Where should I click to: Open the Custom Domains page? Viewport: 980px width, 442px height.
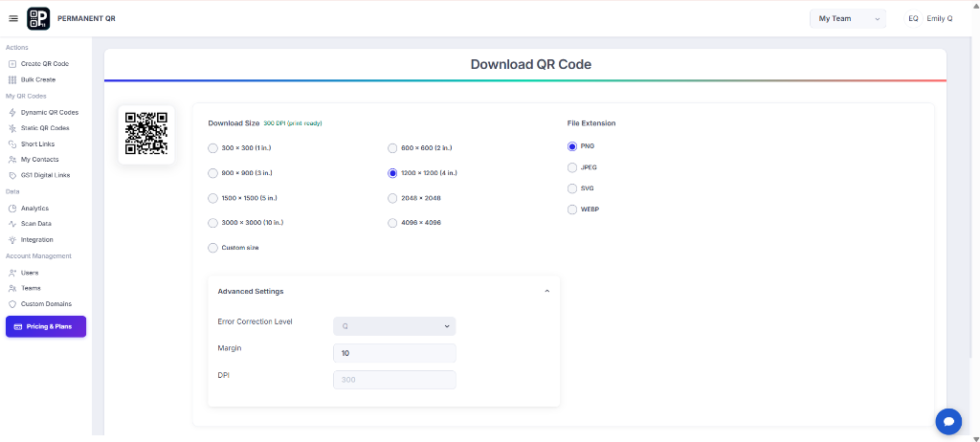pos(46,304)
